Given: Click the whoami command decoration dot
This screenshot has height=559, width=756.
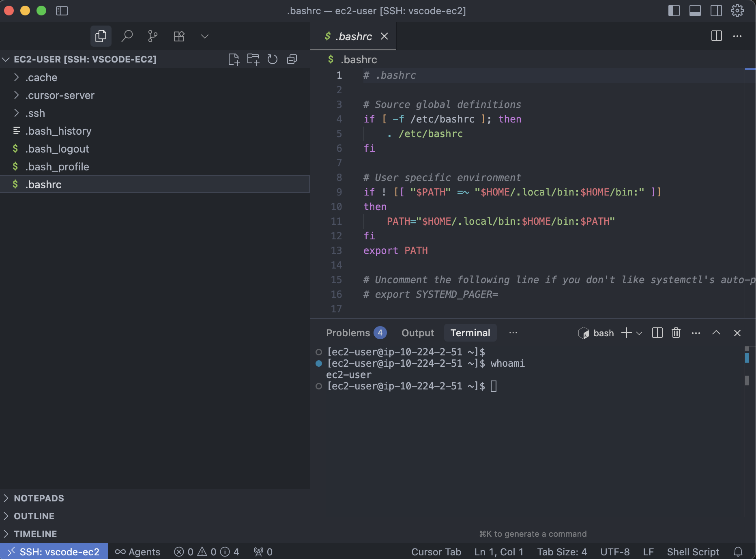Looking at the screenshot, I should [x=319, y=363].
